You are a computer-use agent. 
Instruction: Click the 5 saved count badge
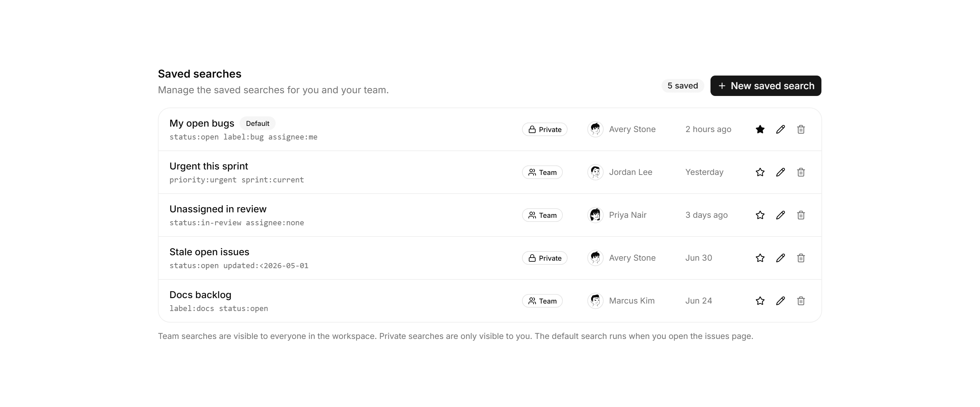click(x=683, y=86)
